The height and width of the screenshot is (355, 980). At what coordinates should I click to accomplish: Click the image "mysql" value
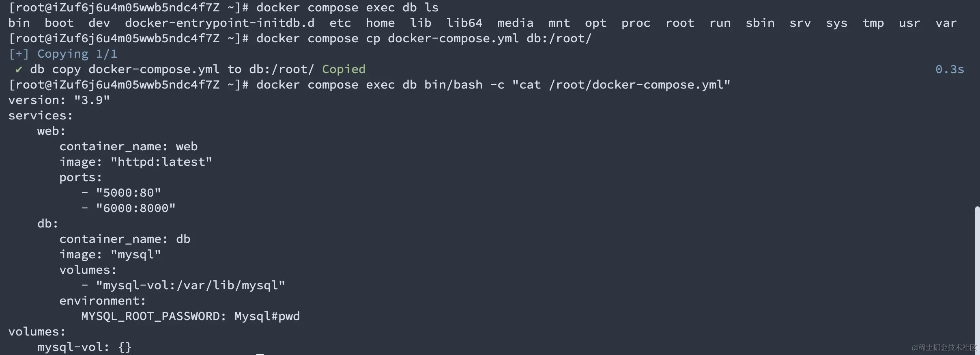pyautogui.click(x=135, y=255)
